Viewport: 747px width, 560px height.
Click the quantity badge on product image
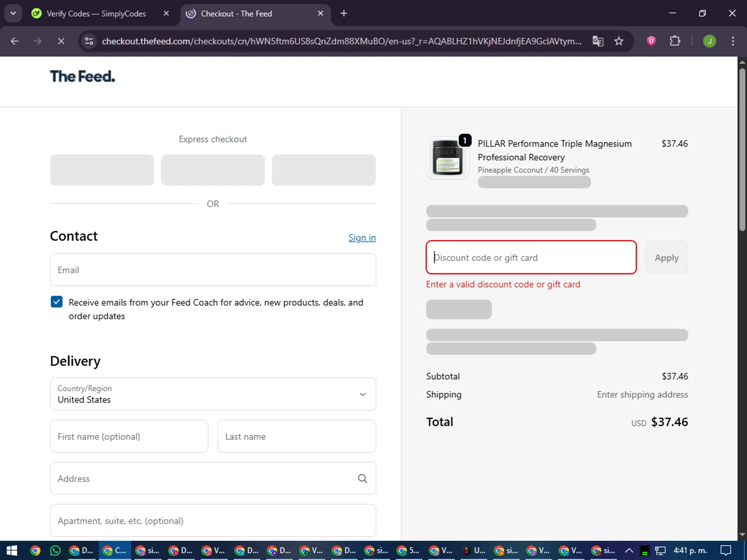465,141
